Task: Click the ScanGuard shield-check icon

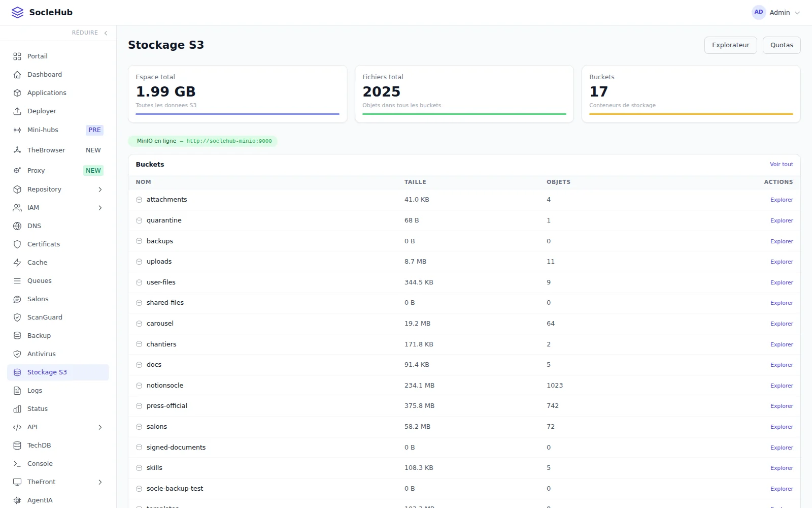Action: 17,317
